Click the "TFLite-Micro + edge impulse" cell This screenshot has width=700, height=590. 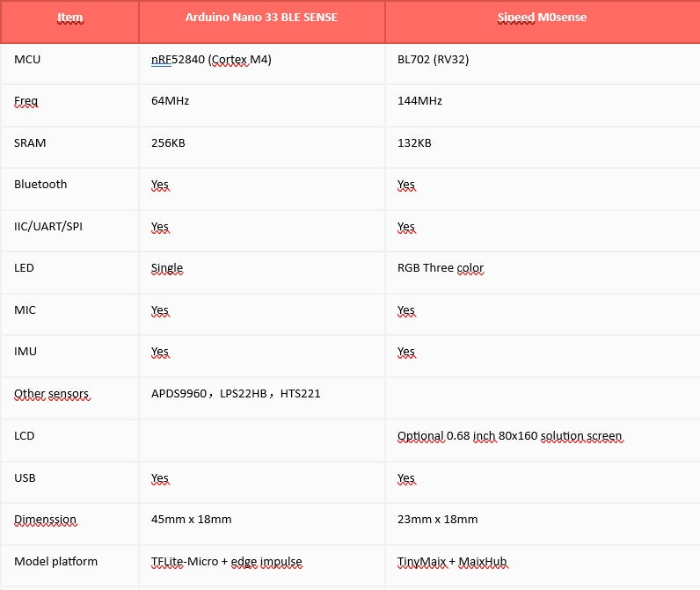(x=228, y=562)
